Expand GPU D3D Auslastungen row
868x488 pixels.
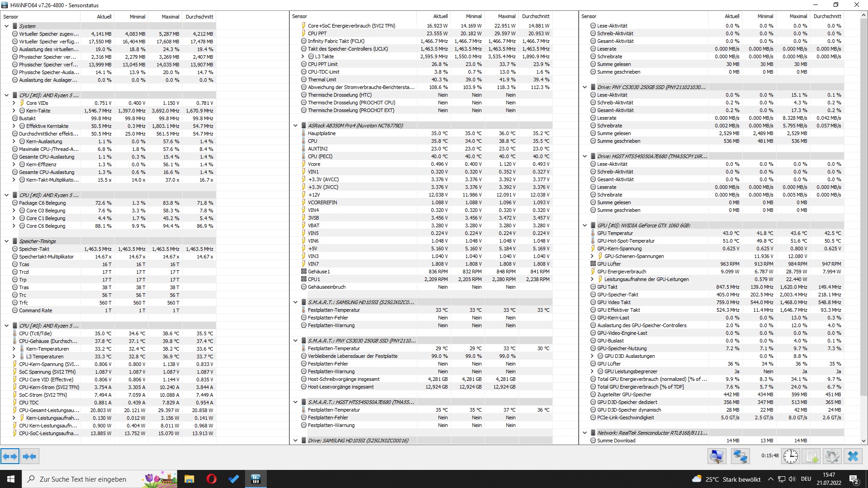[592, 356]
